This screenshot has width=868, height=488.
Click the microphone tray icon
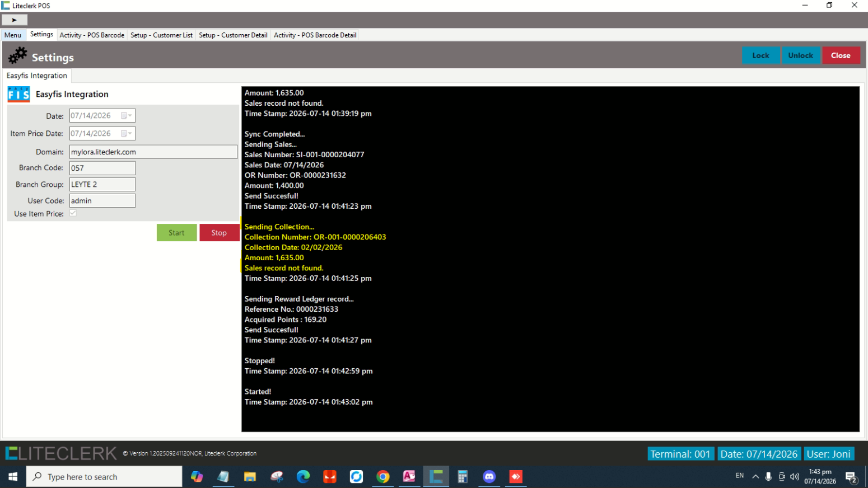[768, 477]
